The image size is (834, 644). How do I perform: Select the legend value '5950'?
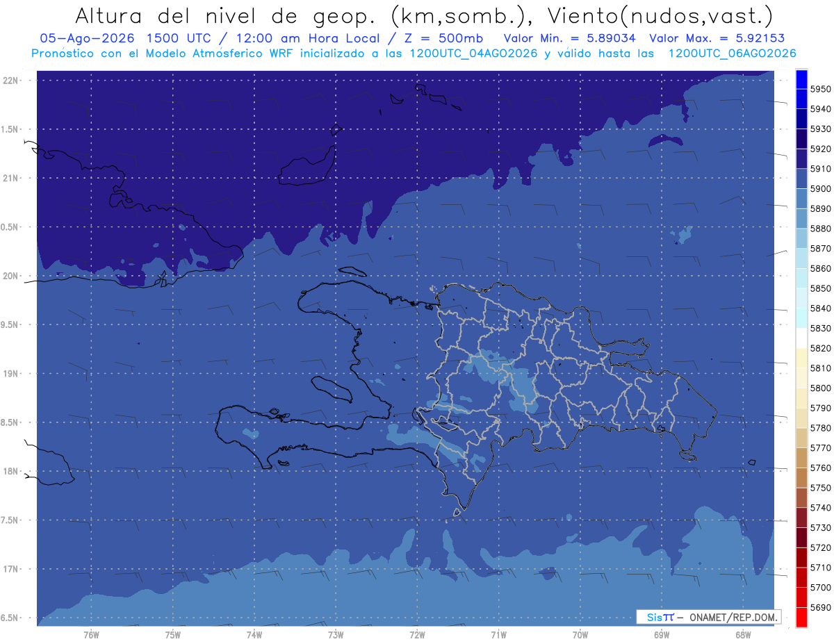(x=821, y=89)
